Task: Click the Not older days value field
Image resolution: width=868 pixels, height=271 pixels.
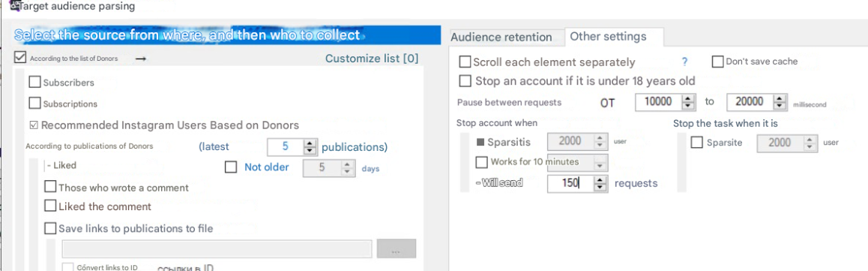Action: pos(322,168)
